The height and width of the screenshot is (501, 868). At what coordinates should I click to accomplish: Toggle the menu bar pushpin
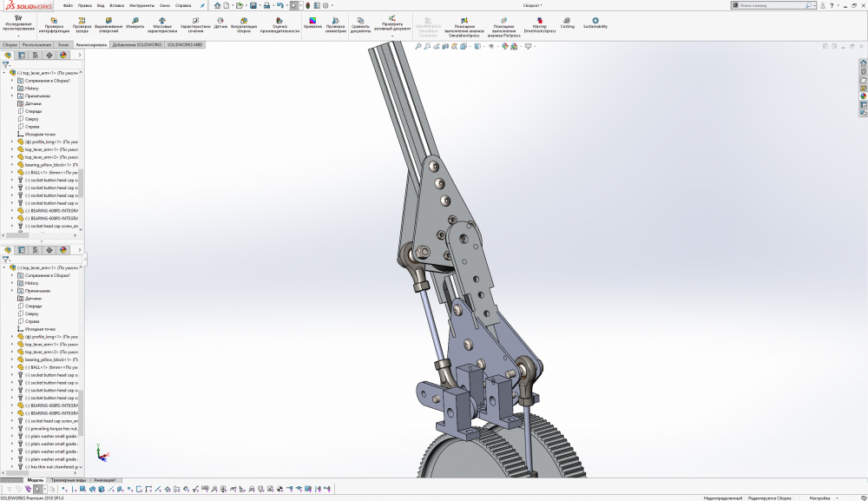click(x=201, y=4)
